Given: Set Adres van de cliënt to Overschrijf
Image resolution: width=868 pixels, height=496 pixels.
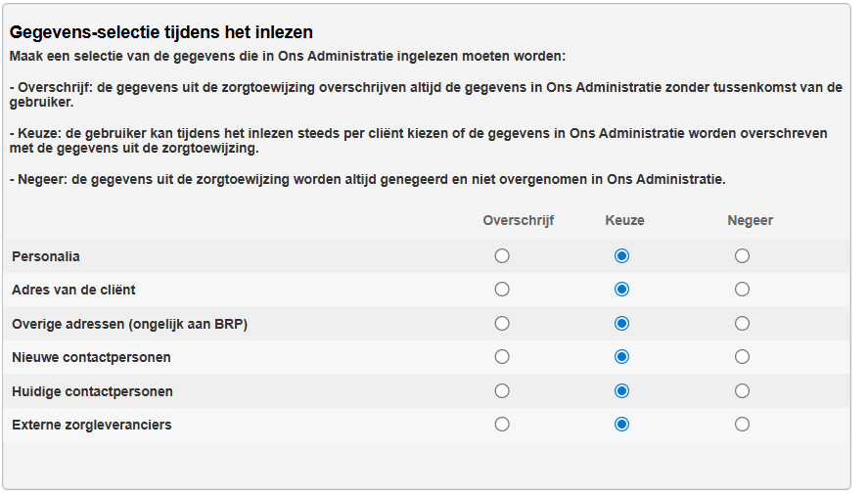Looking at the screenshot, I should (x=502, y=289).
